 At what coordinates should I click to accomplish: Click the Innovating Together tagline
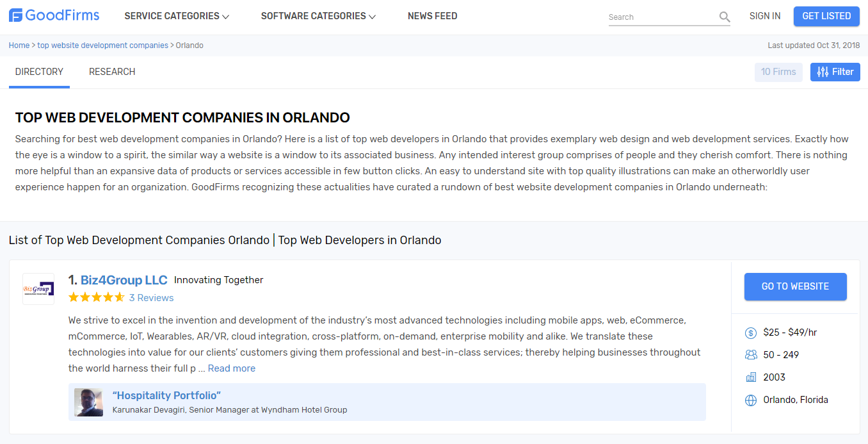(x=219, y=280)
